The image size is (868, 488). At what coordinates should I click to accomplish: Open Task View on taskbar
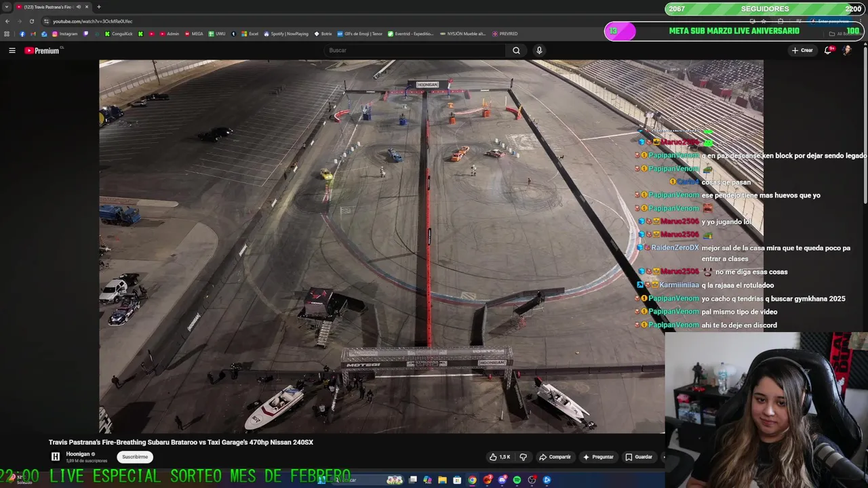point(412,480)
